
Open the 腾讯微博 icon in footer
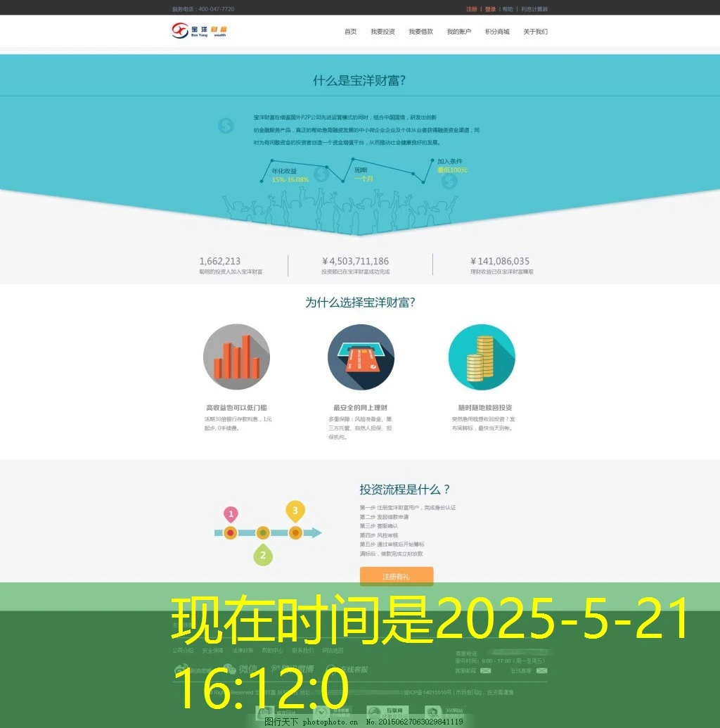pyautogui.click(x=276, y=669)
